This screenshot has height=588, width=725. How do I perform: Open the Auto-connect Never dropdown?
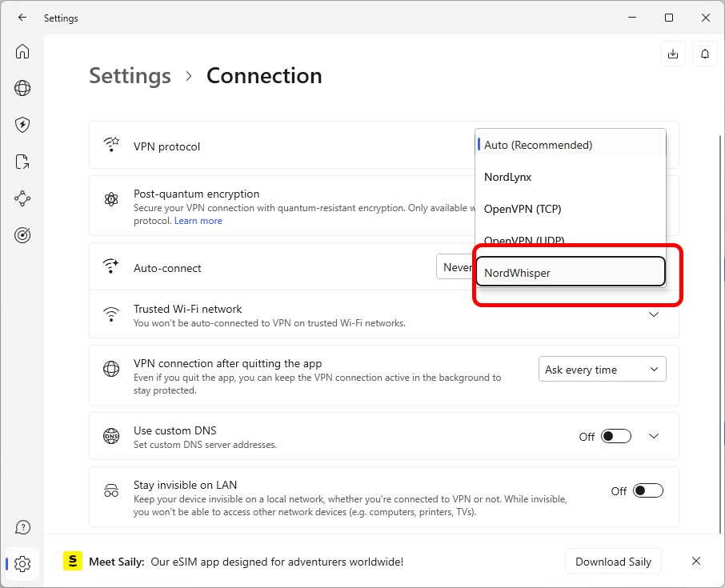[x=455, y=266]
